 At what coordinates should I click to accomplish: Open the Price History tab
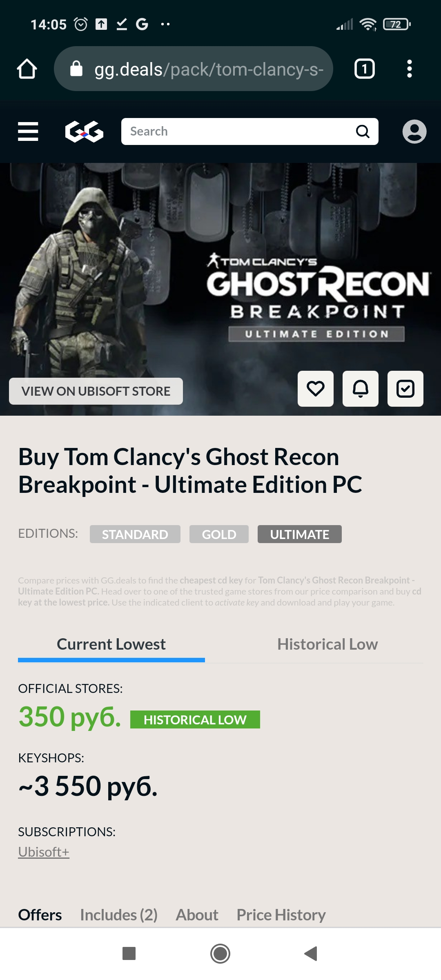281,915
